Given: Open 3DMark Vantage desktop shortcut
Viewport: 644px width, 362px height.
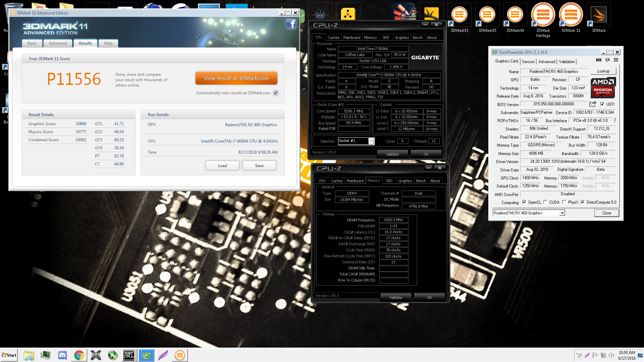Looking at the screenshot, I should pyautogui.click(x=543, y=20).
